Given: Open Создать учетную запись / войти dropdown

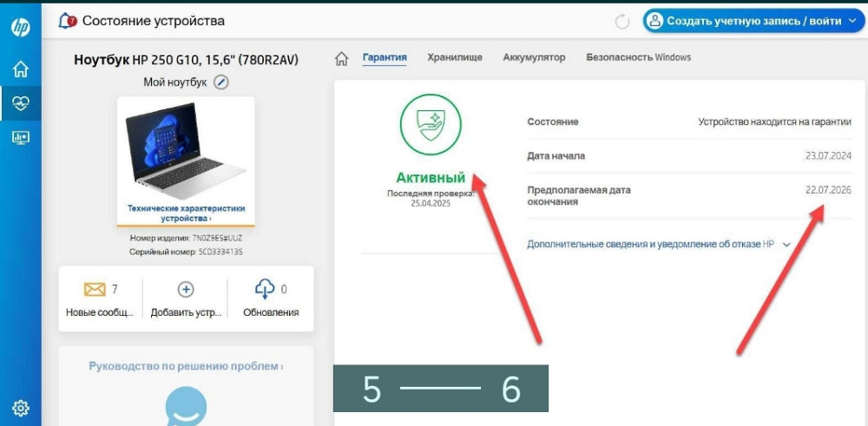Looking at the screenshot, I should point(753,22).
